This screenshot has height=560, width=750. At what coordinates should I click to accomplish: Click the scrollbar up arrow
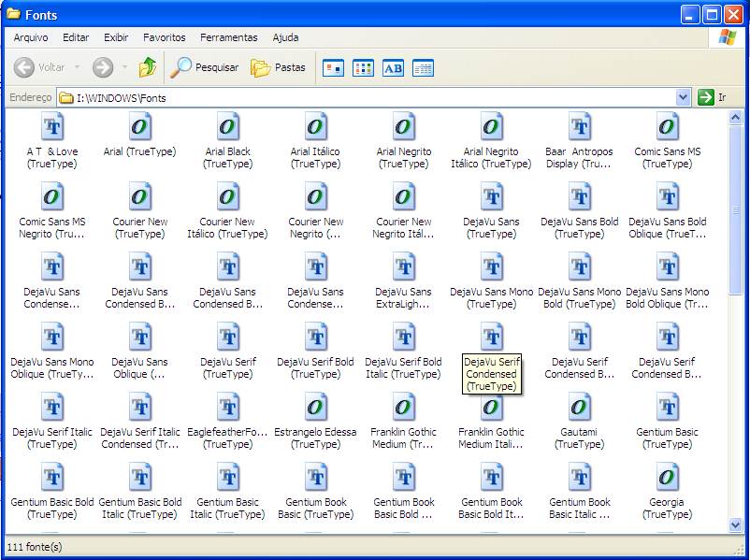735,117
